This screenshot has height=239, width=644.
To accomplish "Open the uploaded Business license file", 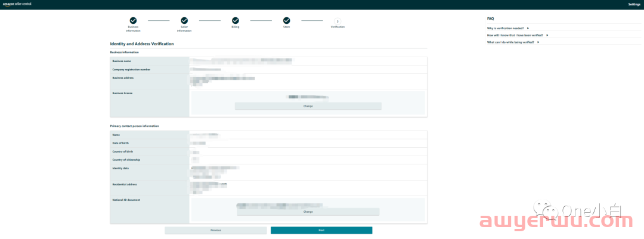I will 307,97.
